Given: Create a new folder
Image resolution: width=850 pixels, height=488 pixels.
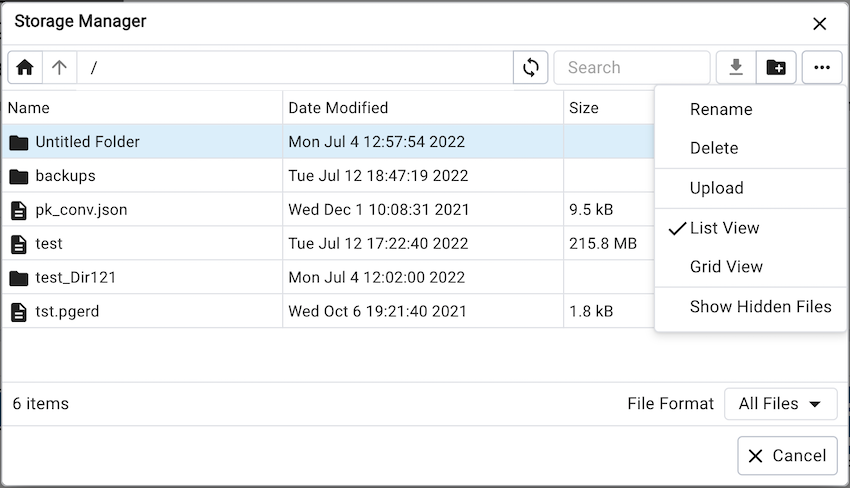Looking at the screenshot, I should pos(776,68).
